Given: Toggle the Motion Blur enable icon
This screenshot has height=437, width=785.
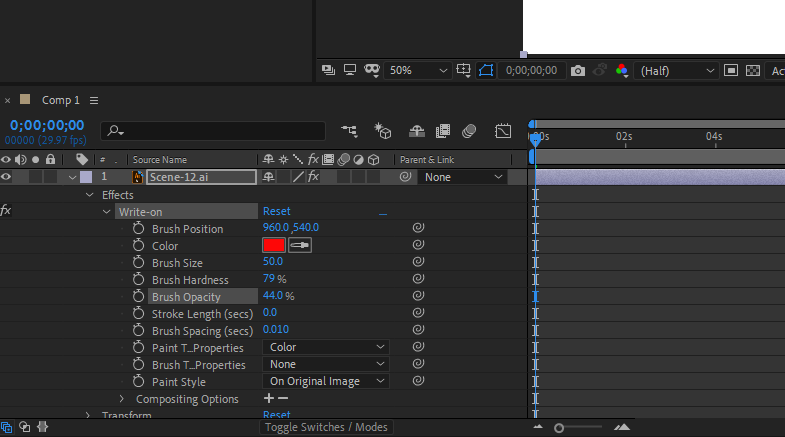Looking at the screenshot, I should [x=469, y=131].
